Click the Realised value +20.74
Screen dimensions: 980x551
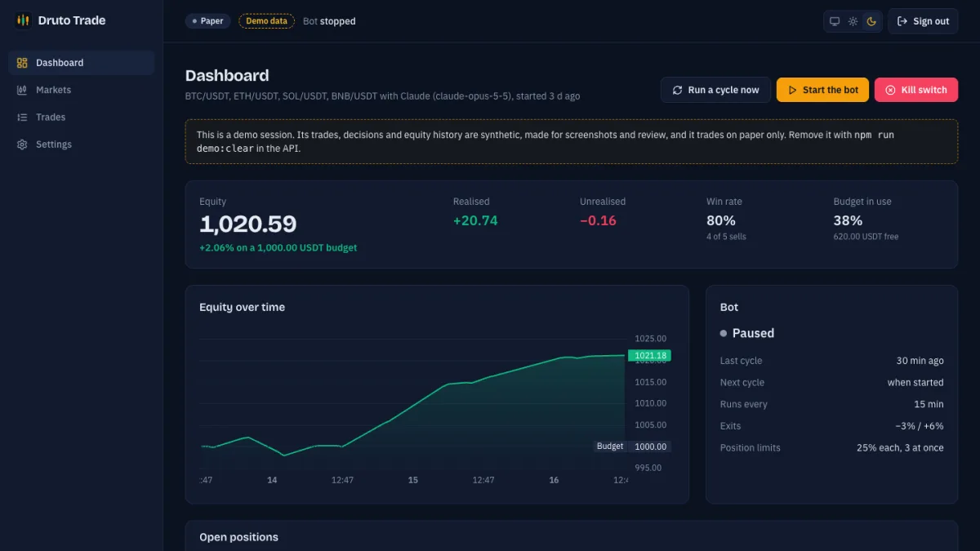click(x=475, y=220)
